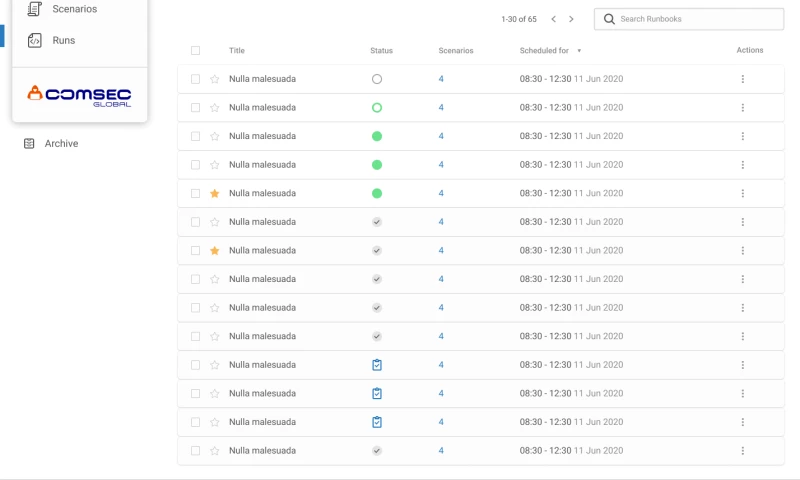The width and height of the screenshot is (800, 480).
Task: Click the 'Scheduled for' column header
Action: click(x=544, y=50)
